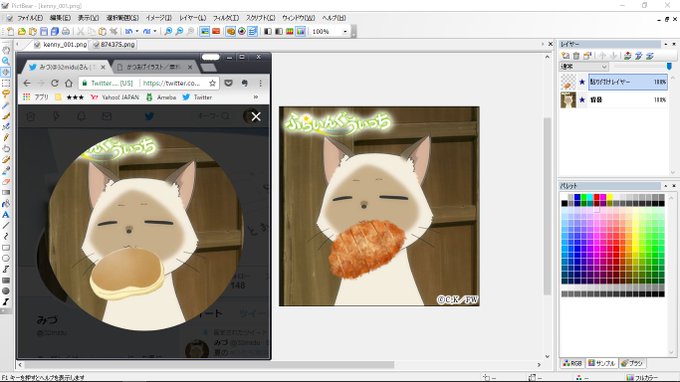This screenshot has width=680, height=382.
Task: Adjust the layer opacity slider handle
Action: [x=669, y=66]
